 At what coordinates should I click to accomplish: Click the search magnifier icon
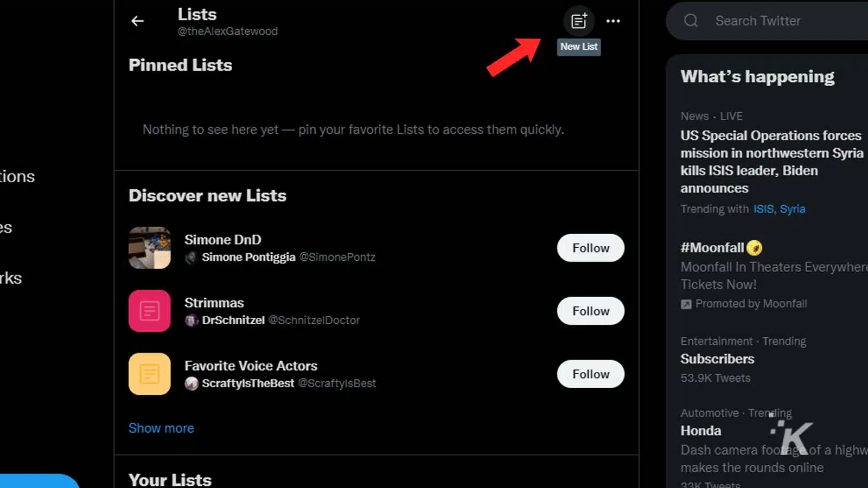[691, 21]
